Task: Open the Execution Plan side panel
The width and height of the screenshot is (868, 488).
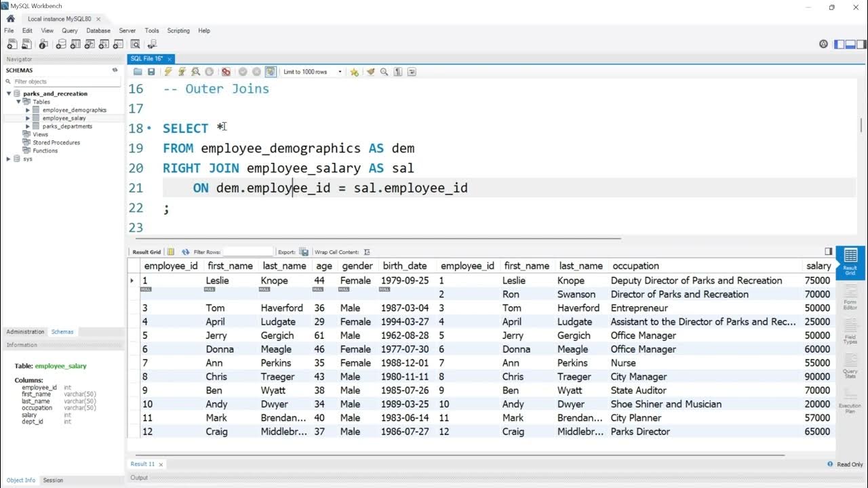Action: click(850, 401)
